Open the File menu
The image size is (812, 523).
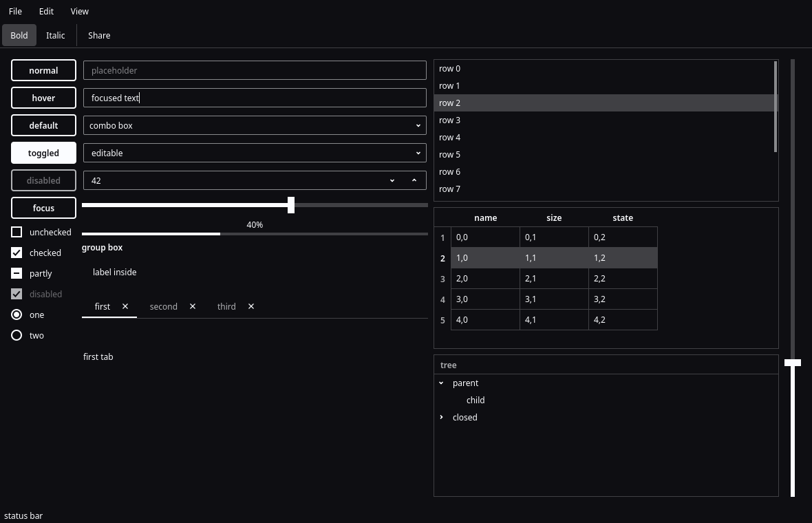click(16, 12)
